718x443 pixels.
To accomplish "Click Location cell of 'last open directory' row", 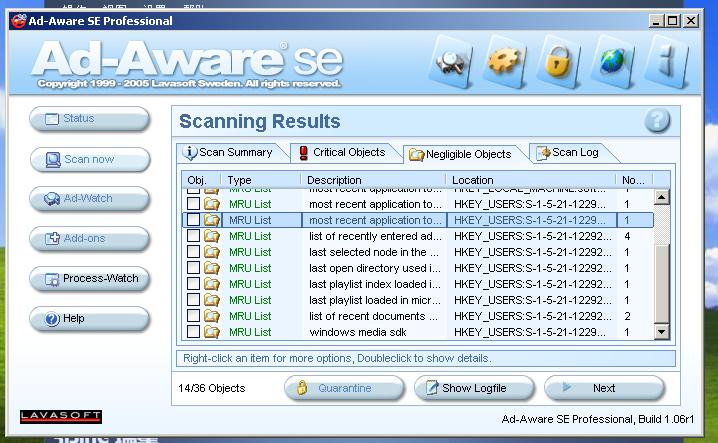I will [532, 268].
